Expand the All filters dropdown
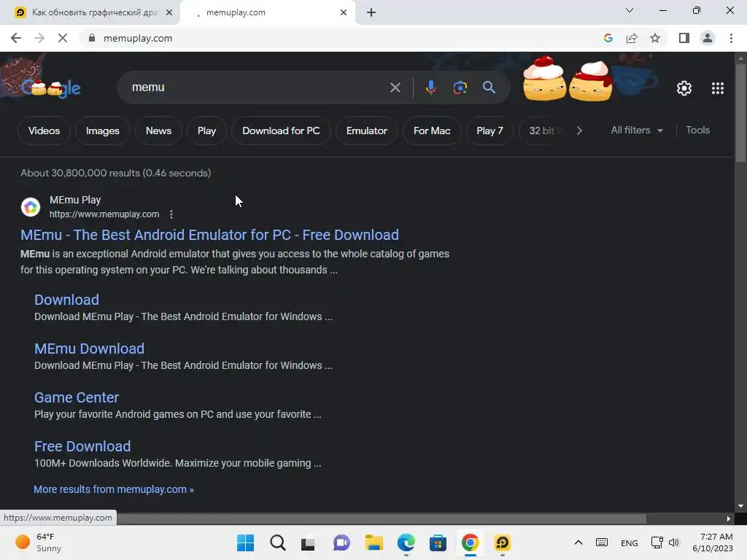The height and width of the screenshot is (560, 747). click(x=636, y=130)
